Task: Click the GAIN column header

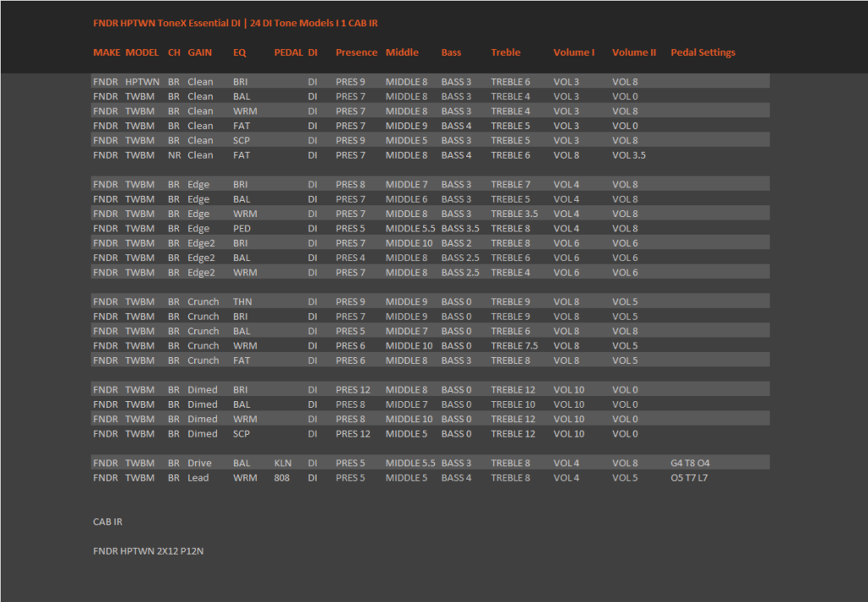Action: [x=199, y=53]
